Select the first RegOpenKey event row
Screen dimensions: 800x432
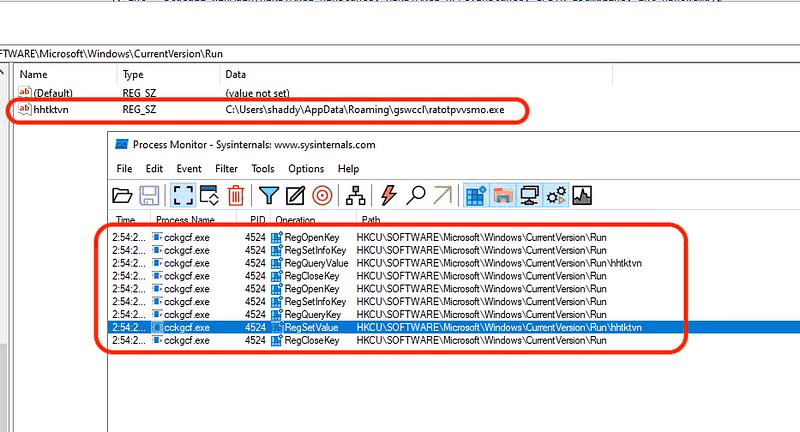(455, 237)
